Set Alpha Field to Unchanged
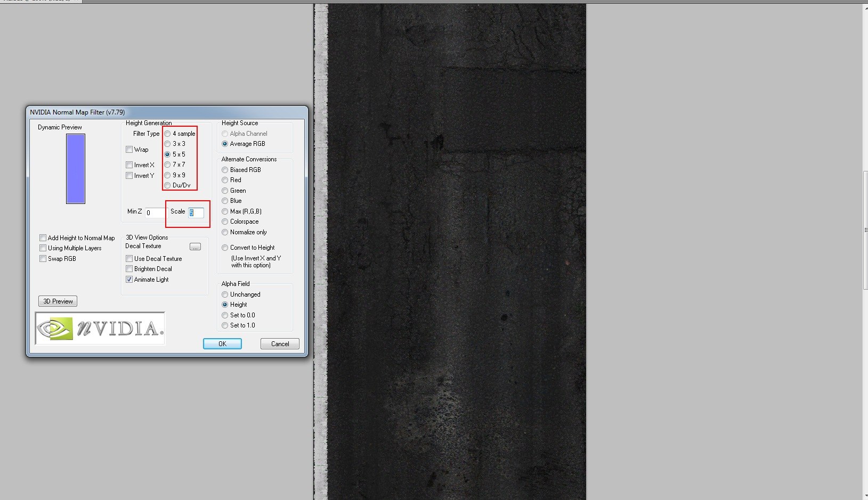868x500 pixels. point(225,294)
